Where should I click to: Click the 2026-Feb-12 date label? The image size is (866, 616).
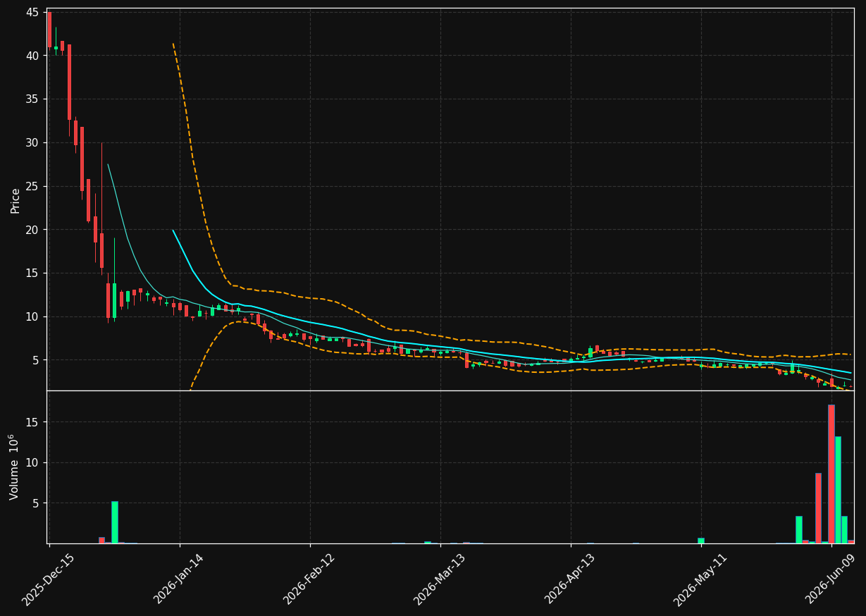[309, 579]
